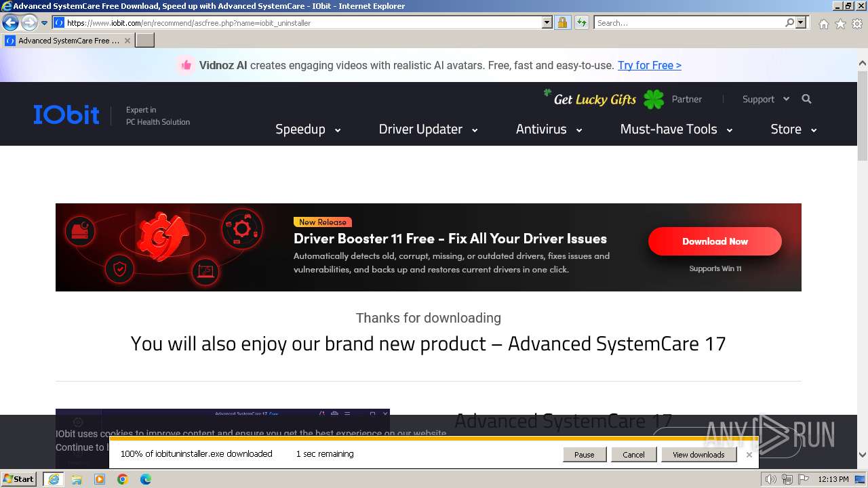Close the download notification bar
868x488 pixels.
[749, 455]
